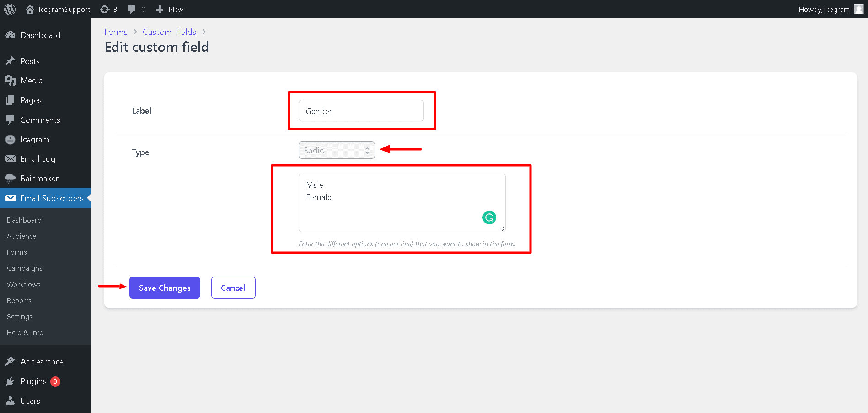Click the WordPress logo icon
The height and width of the screenshot is (413, 868).
click(10, 9)
